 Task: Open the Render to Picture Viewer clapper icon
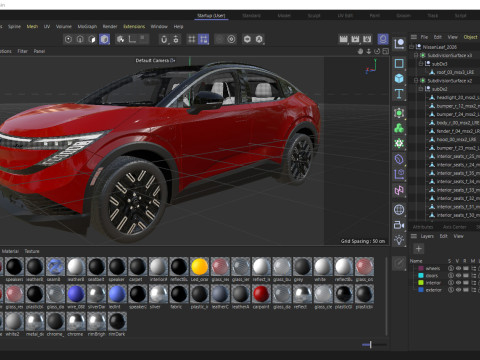[355, 39]
